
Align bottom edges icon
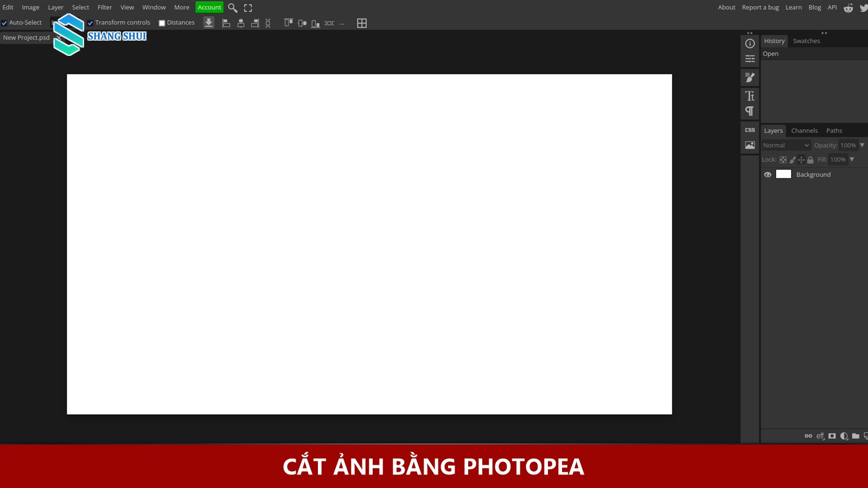coord(315,24)
